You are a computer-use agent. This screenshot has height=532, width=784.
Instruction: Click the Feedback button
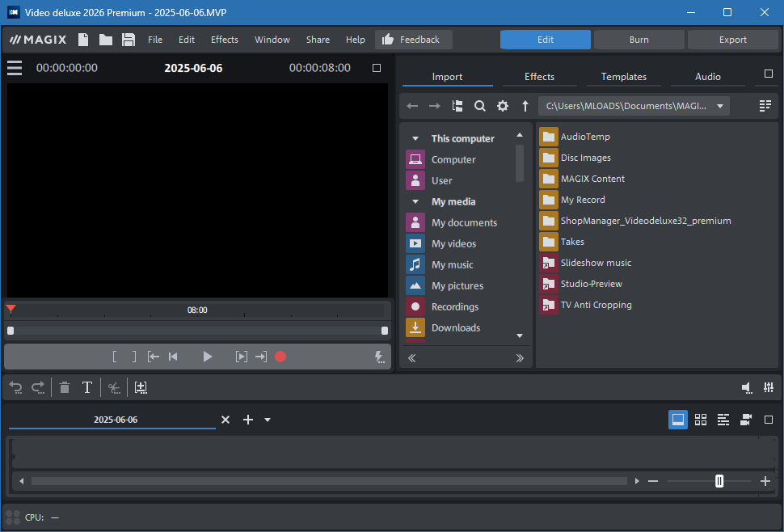click(414, 40)
